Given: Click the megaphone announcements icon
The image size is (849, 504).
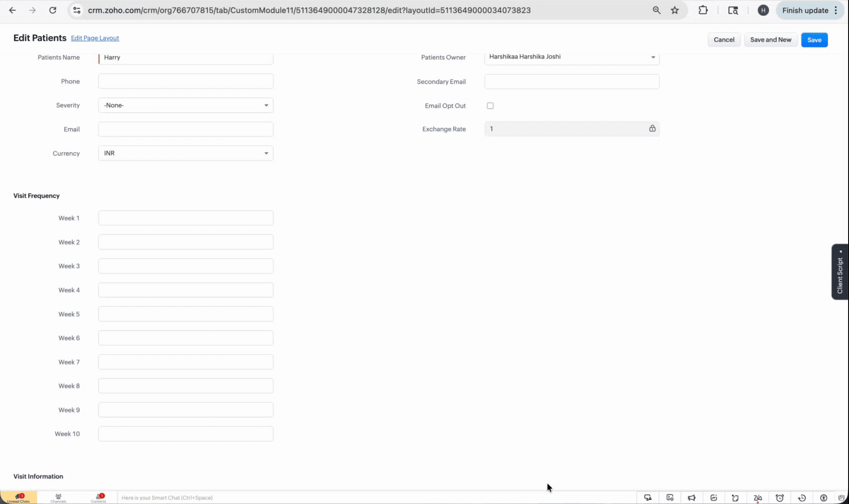Looking at the screenshot, I should (692, 498).
